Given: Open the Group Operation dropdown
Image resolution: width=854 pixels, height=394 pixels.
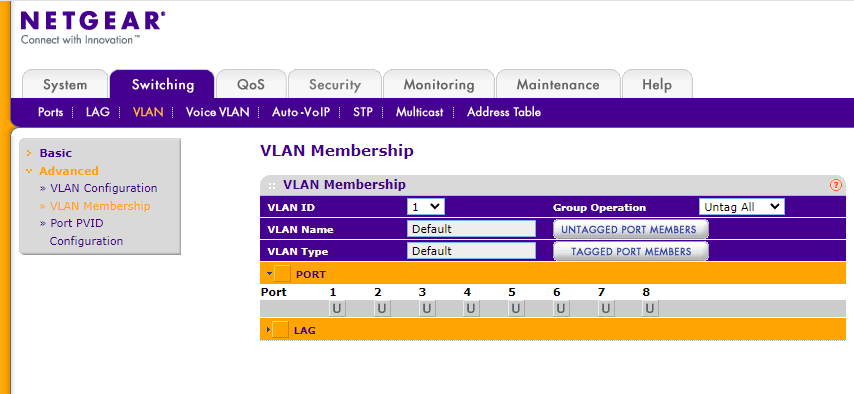Looking at the screenshot, I should click(742, 207).
